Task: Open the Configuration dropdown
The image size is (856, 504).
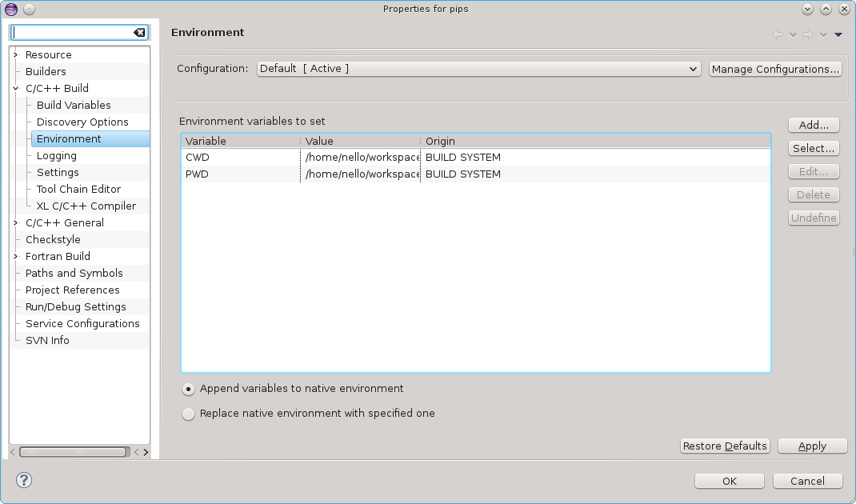Action: (x=478, y=69)
